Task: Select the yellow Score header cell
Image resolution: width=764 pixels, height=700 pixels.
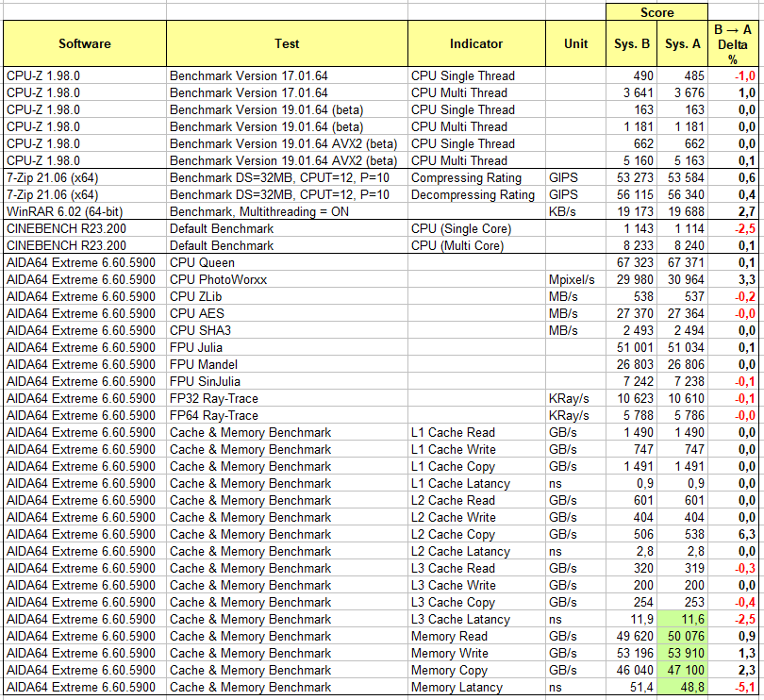Action: coord(656,12)
